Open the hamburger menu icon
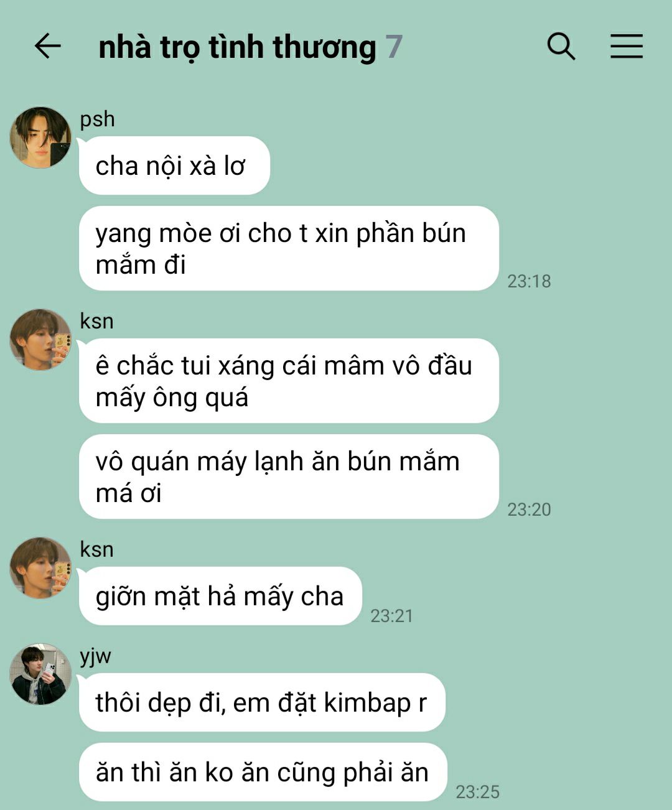672x810 pixels. 626,46
